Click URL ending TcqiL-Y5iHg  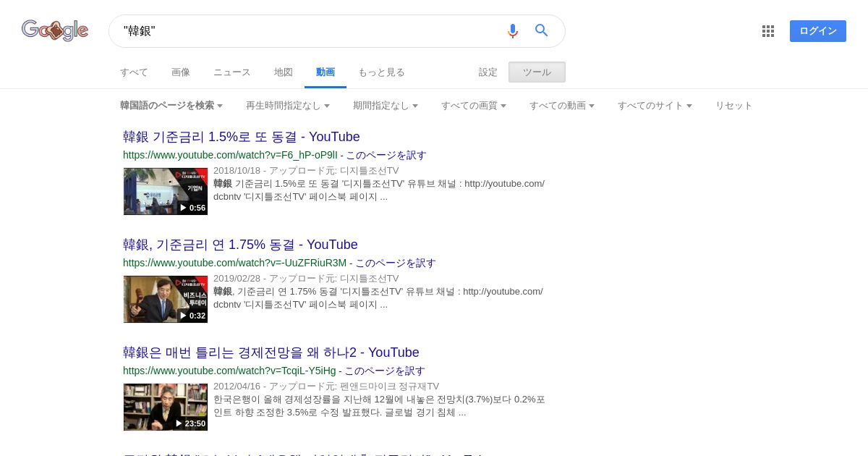tap(229, 371)
